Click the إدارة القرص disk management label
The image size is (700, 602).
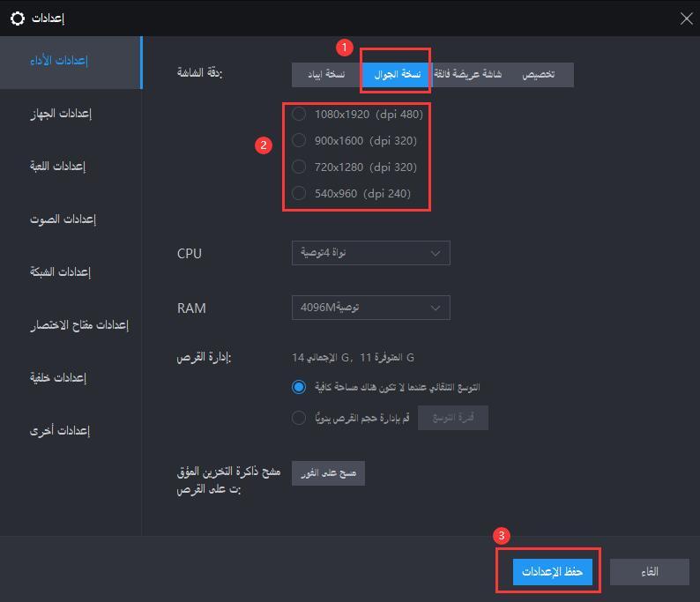click(x=204, y=358)
